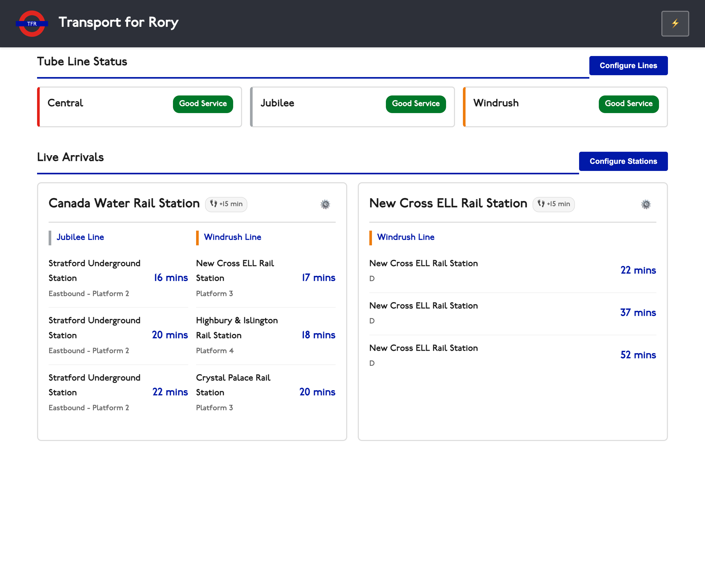Select Highbury & Islington 18 mins arrival

(x=265, y=335)
